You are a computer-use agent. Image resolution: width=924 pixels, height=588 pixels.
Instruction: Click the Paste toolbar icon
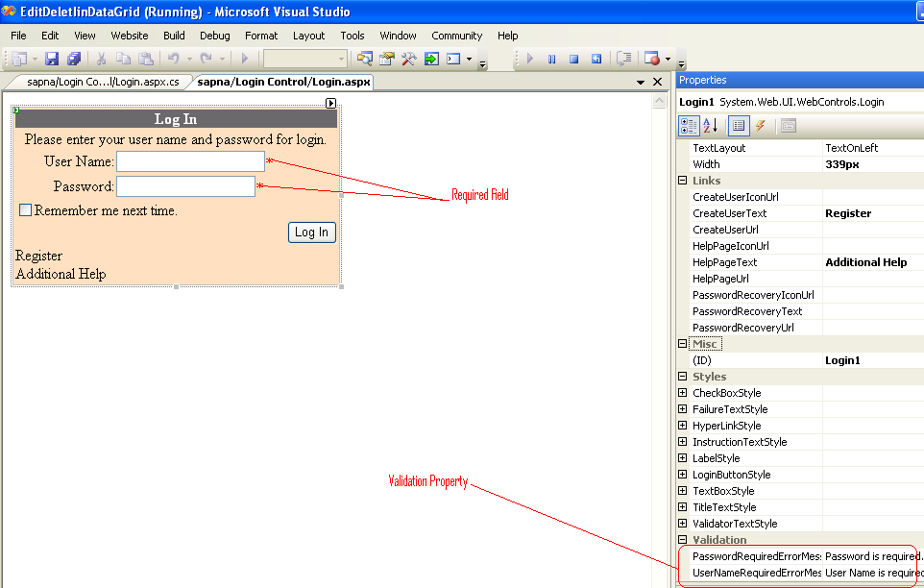click(146, 58)
